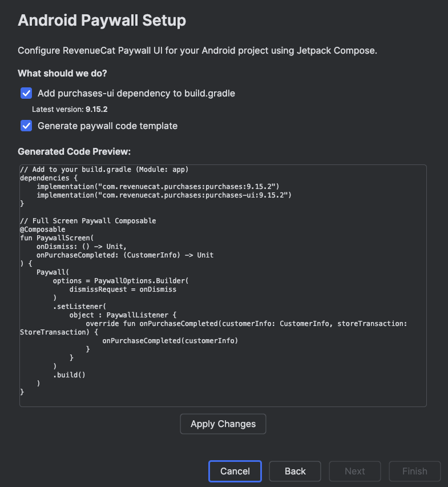Screen dimensions: 448x487
Task: Uncheck Add purchases-ui dependency to build.gradle checkbox
Action: [26, 93]
